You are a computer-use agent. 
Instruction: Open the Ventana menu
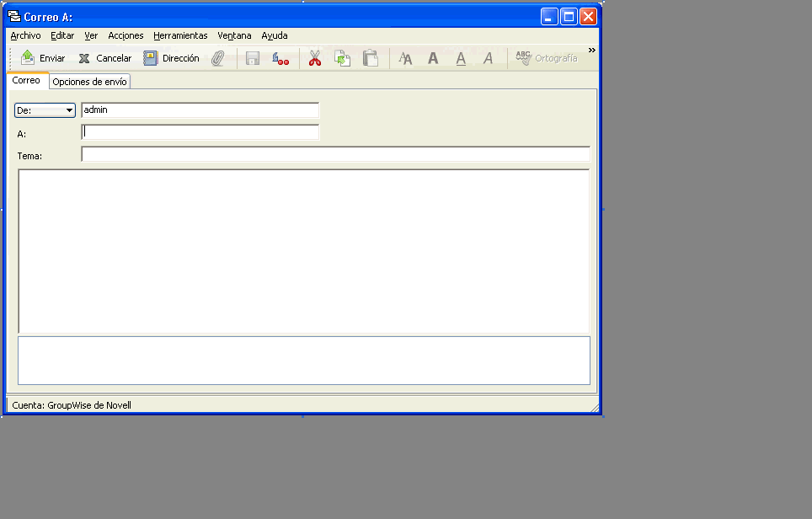(x=234, y=35)
